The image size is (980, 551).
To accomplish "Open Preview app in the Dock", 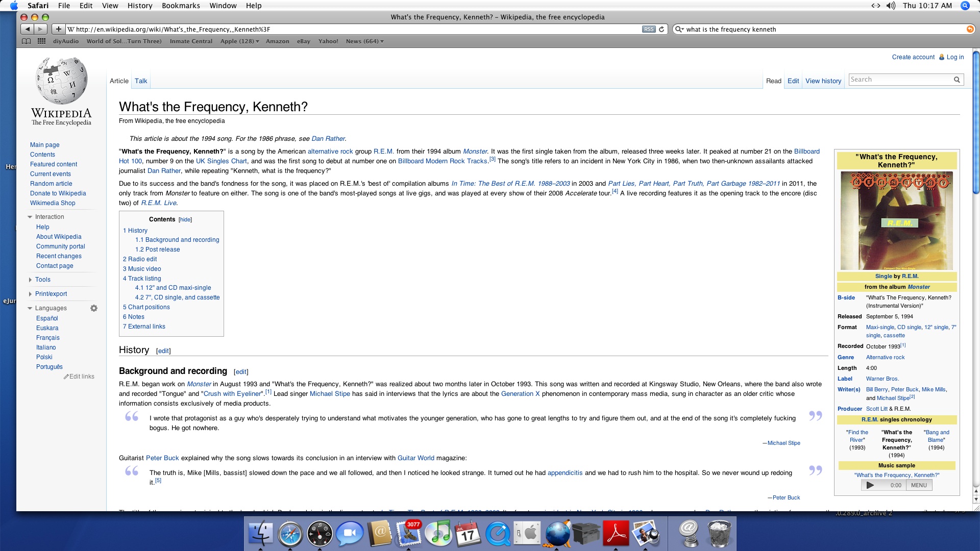I will click(x=645, y=533).
